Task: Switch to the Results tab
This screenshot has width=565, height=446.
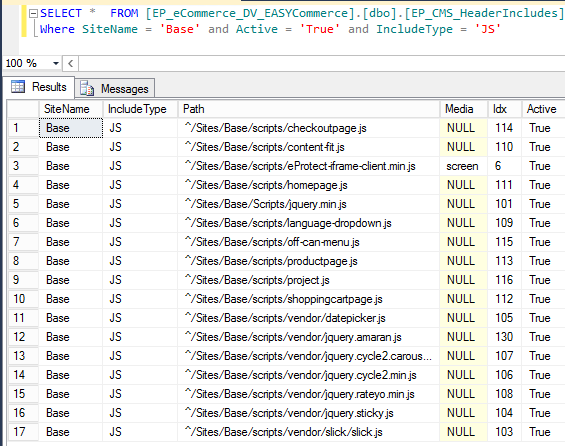Action: point(39,87)
